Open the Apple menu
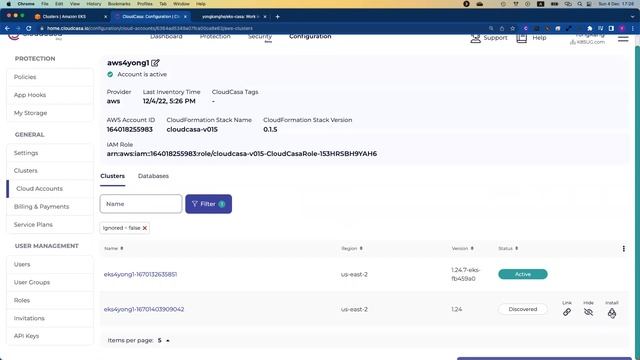The height and width of the screenshot is (360, 640). pos(8,4)
